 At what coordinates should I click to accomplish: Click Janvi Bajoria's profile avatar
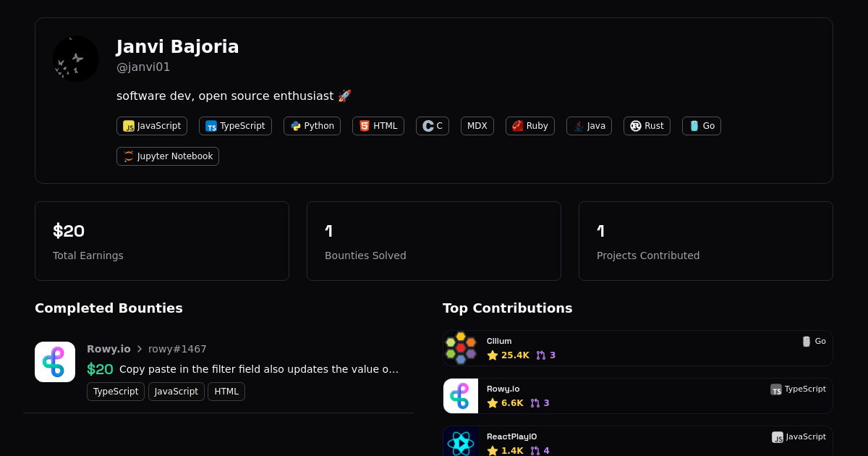[76, 59]
